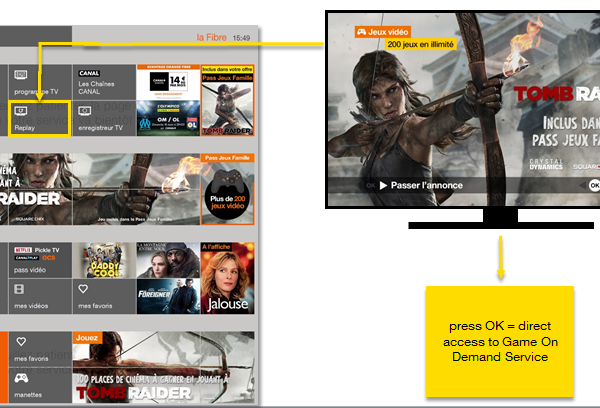Click 200 jeux en illimité label

click(x=421, y=44)
